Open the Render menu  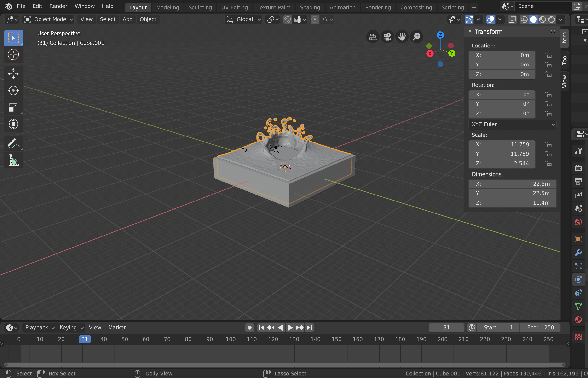58,6
